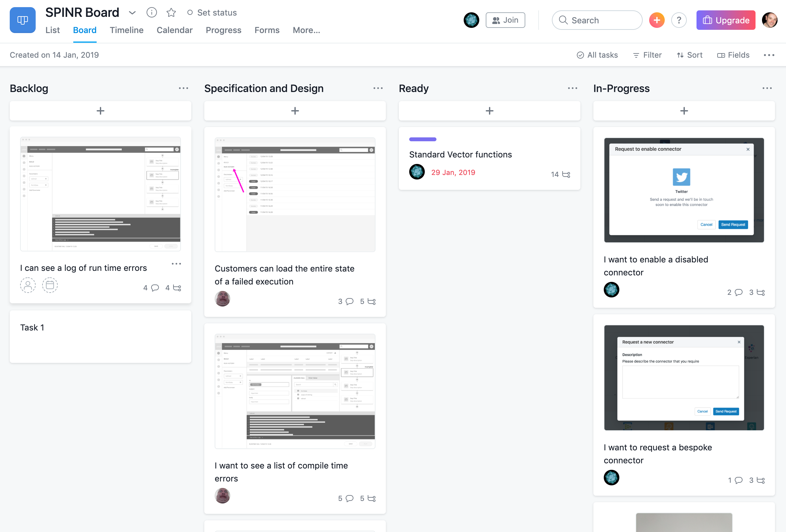Expand the dropdown chevron next to SPINR Board
This screenshot has height=532, width=786.
[132, 13]
